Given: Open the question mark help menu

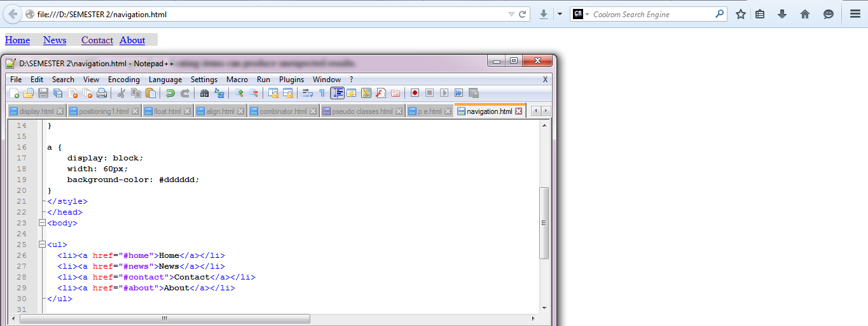Looking at the screenshot, I should [x=351, y=80].
